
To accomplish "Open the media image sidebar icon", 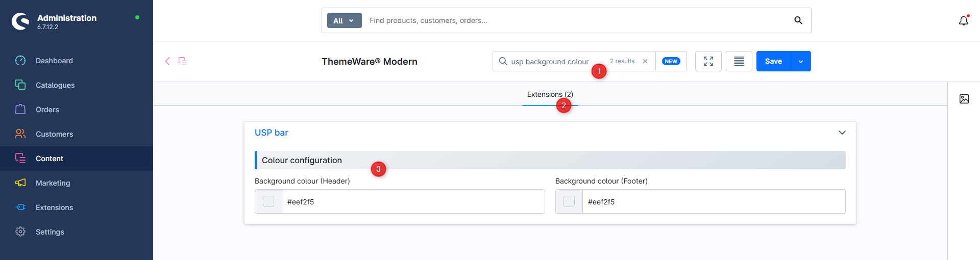I will click(x=964, y=99).
